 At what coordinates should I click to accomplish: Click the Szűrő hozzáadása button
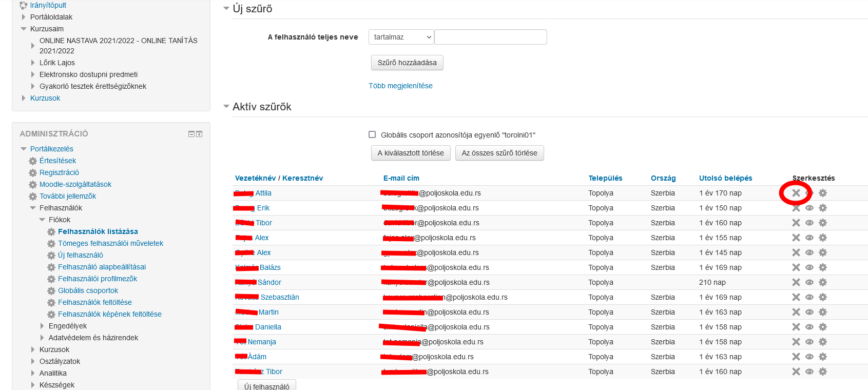407,63
